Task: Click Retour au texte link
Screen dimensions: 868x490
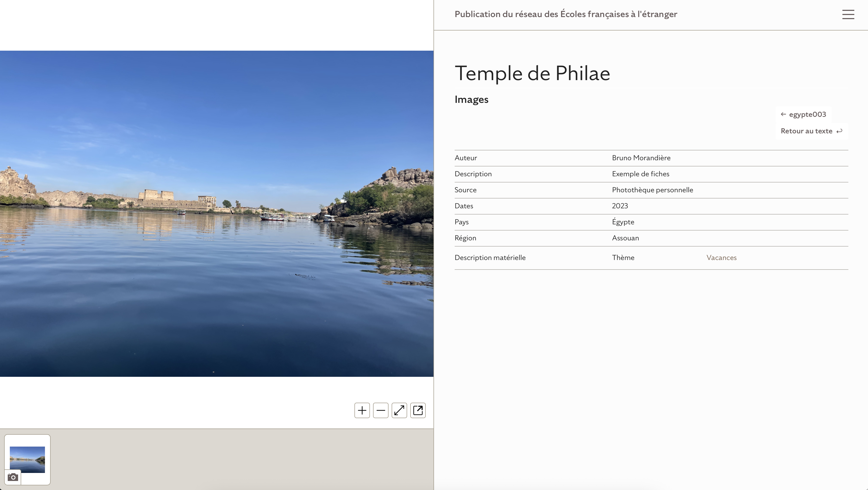Action: (811, 131)
